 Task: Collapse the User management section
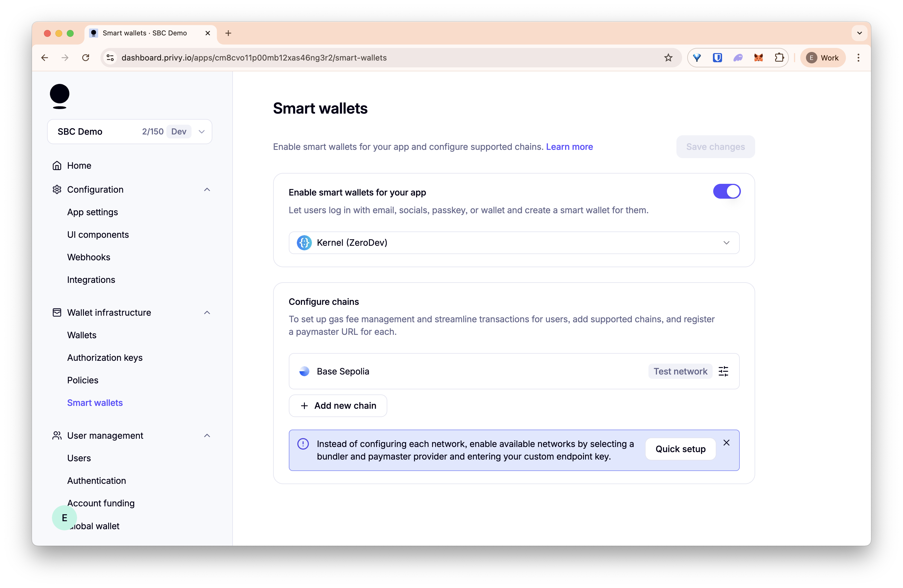coord(207,436)
